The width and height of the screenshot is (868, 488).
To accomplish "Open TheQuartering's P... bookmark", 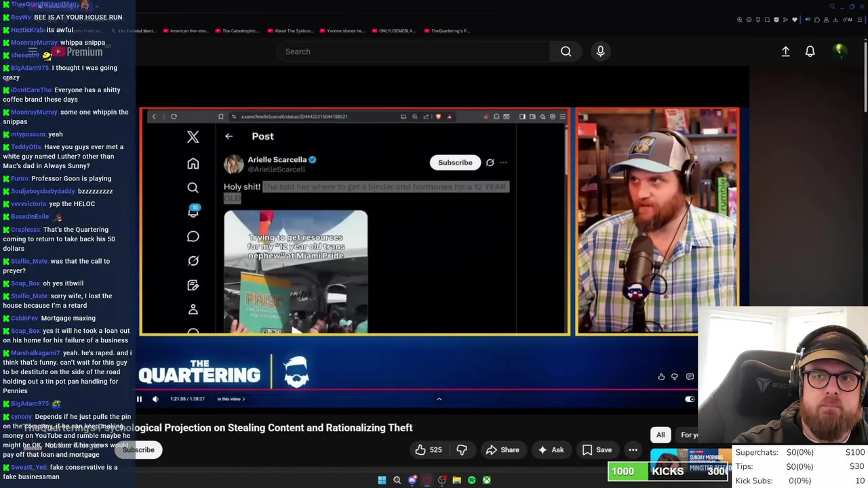I will coord(446,30).
